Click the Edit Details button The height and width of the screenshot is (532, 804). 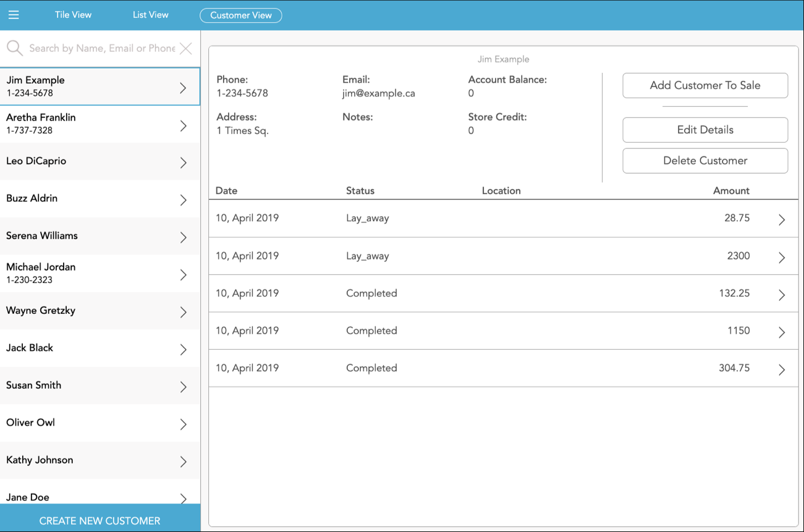click(x=705, y=130)
